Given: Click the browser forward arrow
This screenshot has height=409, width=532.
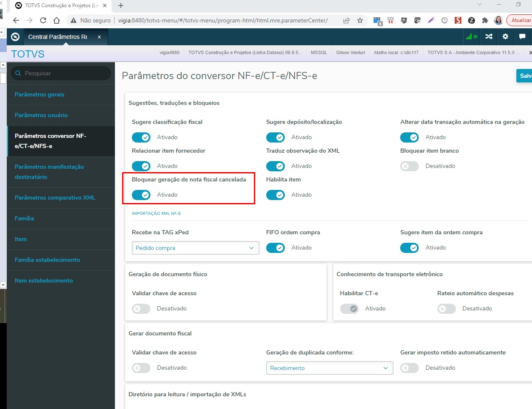Looking at the screenshot, I should tap(30, 20).
